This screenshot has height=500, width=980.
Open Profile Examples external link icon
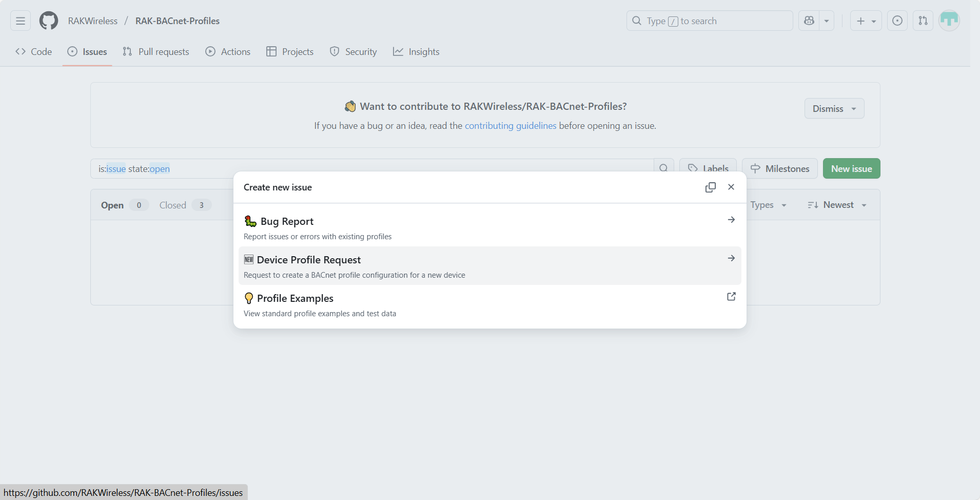(731, 296)
